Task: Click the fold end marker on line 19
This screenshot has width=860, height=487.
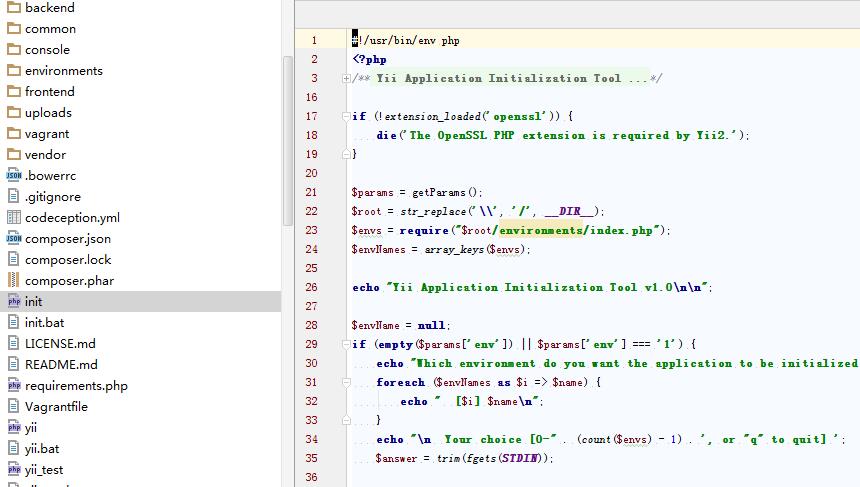Action: coord(346,155)
